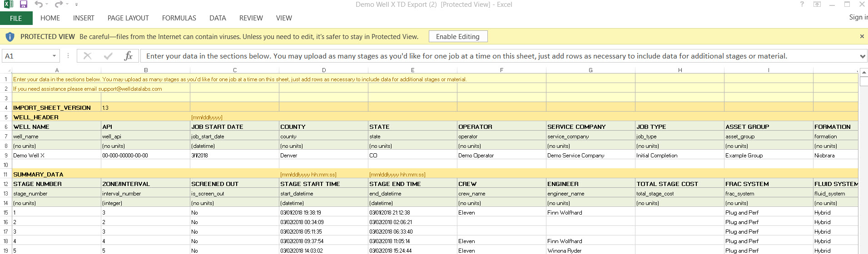Open the FILE tab
Viewport: 868px width, 254px height.
pyautogui.click(x=16, y=18)
